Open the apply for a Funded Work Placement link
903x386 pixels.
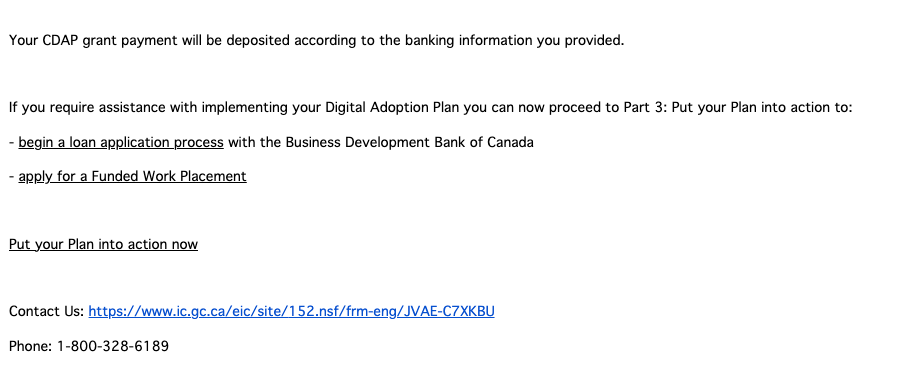click(132, 176)
